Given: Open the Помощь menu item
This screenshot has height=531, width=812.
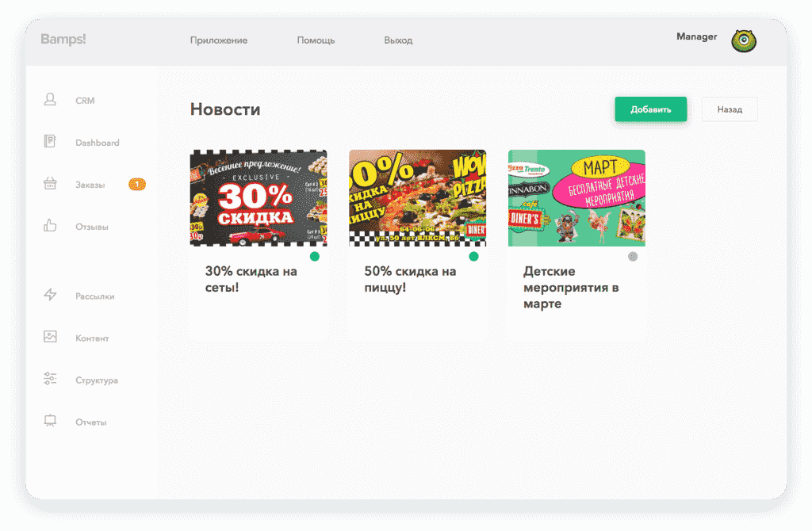Looking at the screenshot, I should (316, 40).
